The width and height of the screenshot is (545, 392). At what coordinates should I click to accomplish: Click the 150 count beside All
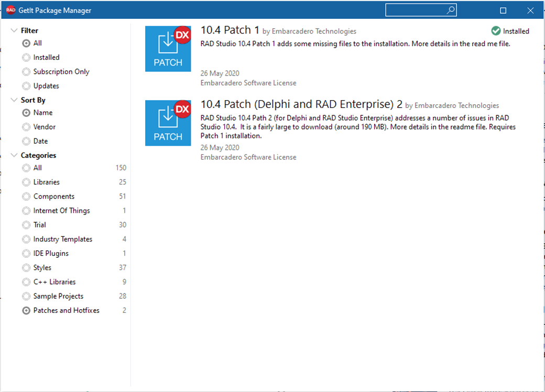(x=121, y=168)
